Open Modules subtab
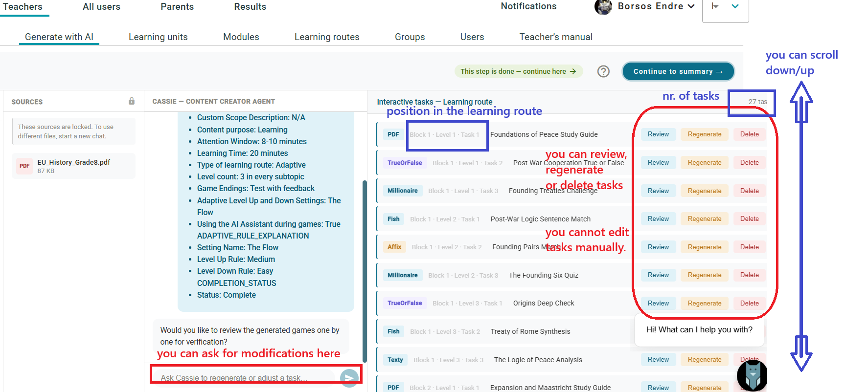The height and width of the screenshot is (392, 868). (241, 37)
